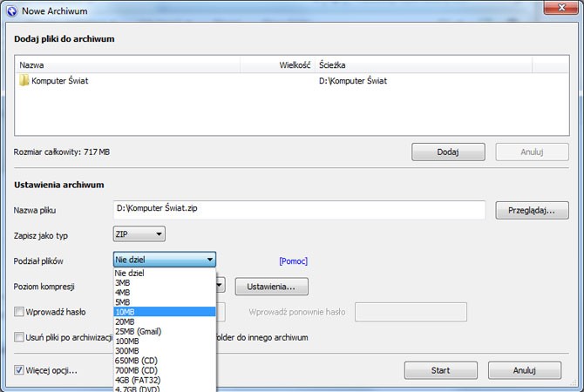Screen dimensions: 584x392
Task: Click the Przeglądaj... browse button
Action: [532, 210]
